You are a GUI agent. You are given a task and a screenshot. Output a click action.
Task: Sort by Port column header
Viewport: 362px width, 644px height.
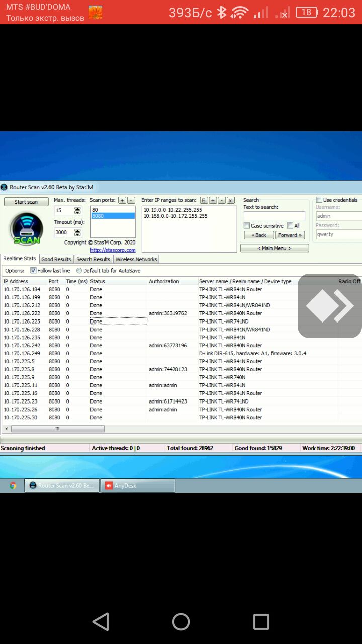coord(56,281)
